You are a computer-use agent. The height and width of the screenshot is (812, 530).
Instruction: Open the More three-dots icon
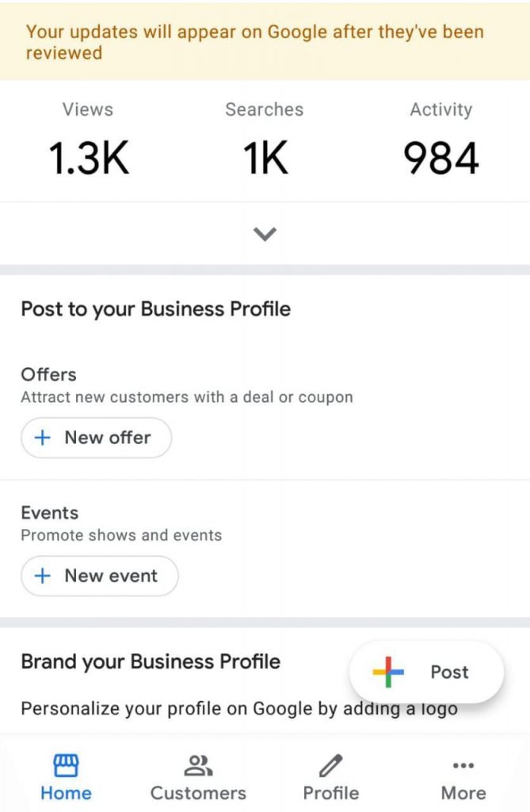tap(463, 765)
